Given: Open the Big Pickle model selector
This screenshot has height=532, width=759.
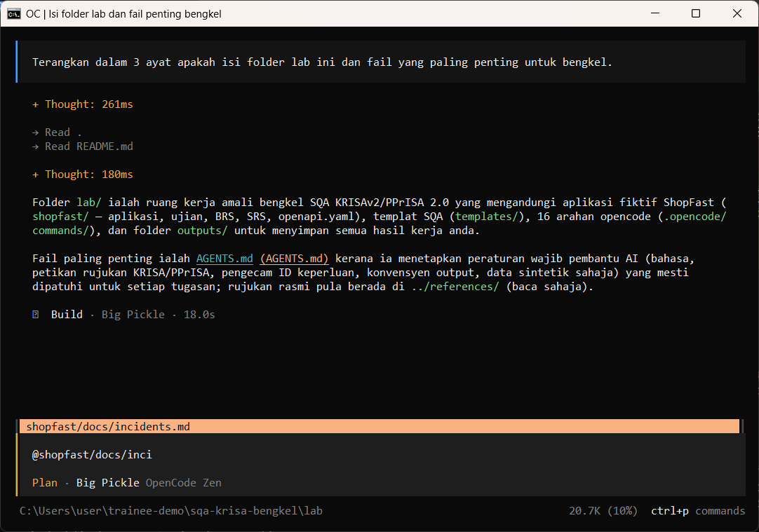Looking at the screenshot, I should [x=107, y=483].
